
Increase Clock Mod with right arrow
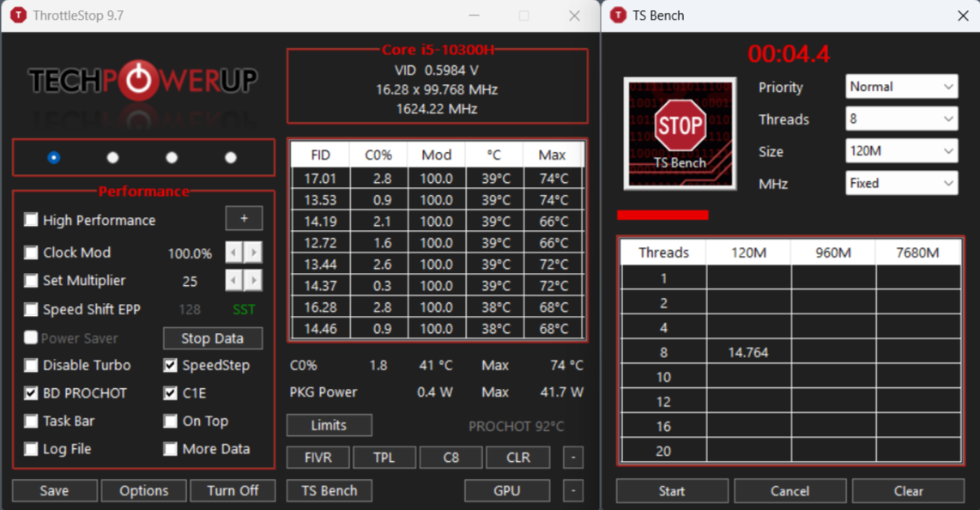coord(253,252)
